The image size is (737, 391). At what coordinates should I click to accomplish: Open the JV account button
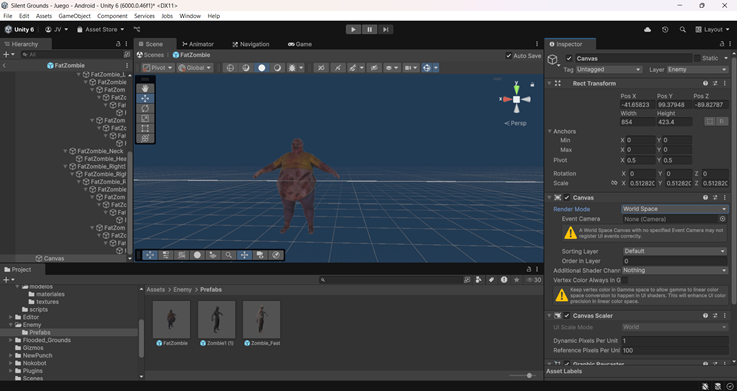click(x=56, y=29)
